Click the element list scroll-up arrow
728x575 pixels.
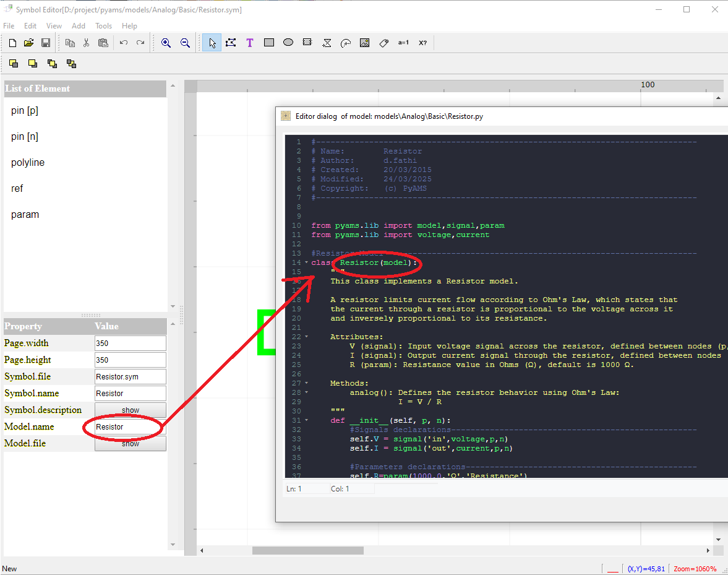(173, 85)
